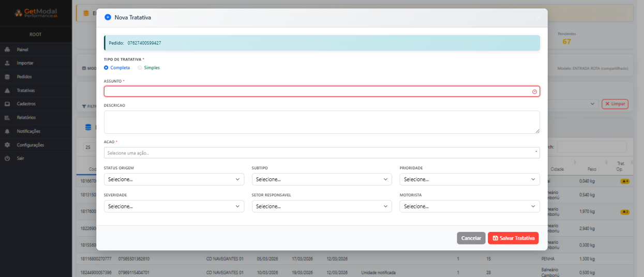Viewport: 644px width, 277px height.
Task: Click the plus icon beside Nova Tratativa
Action: [x=108, y=17]
